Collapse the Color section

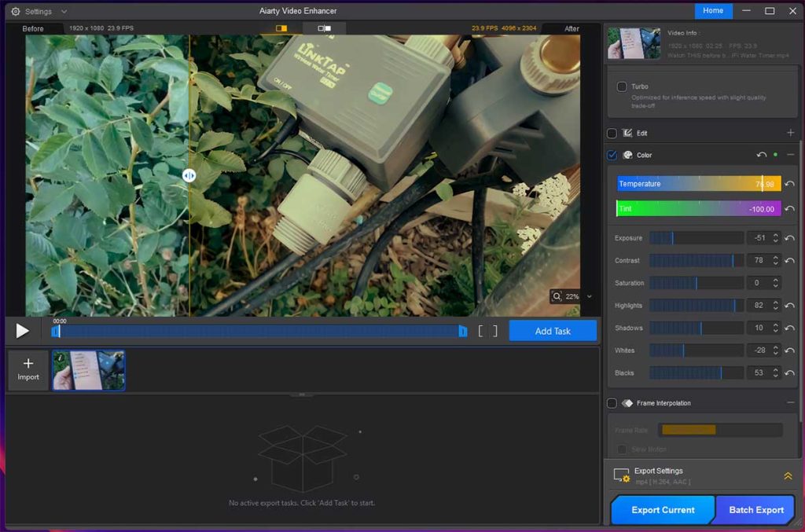point(790,155)
